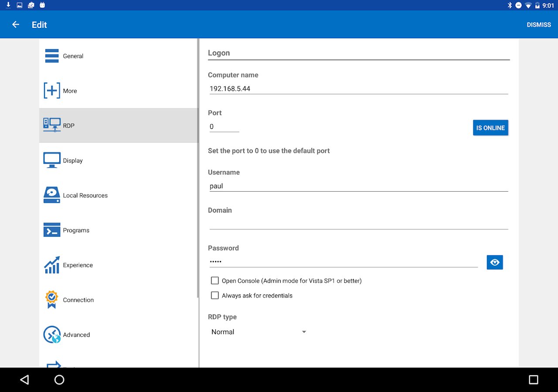Viewport: 558px width, 392px height.
Task: Tap the Android home circle button
Action: [x=59, y=380]
